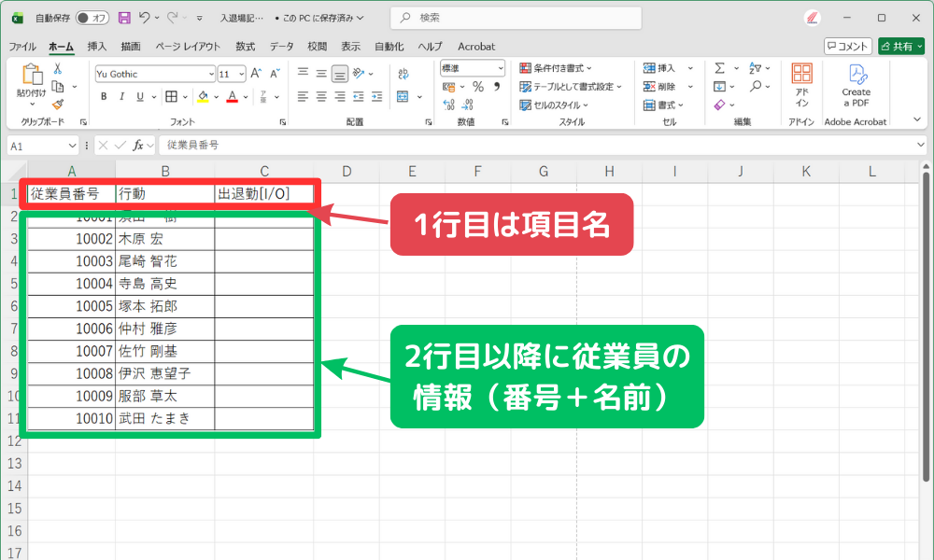Toggle bold formatting
This screenshot has height=560, width=934.
[x=104, y=96]
